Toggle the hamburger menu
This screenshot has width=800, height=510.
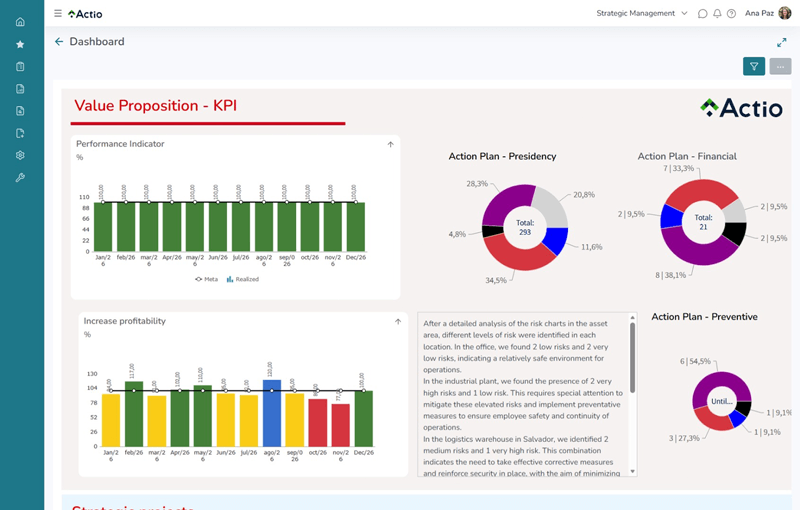point(58,13)
